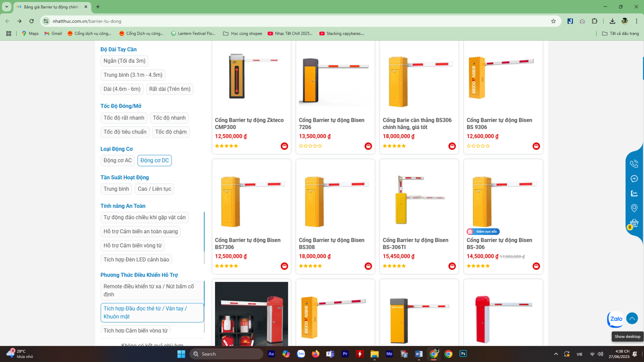Reload the page
644x362 pixels.
pos(31,21)
